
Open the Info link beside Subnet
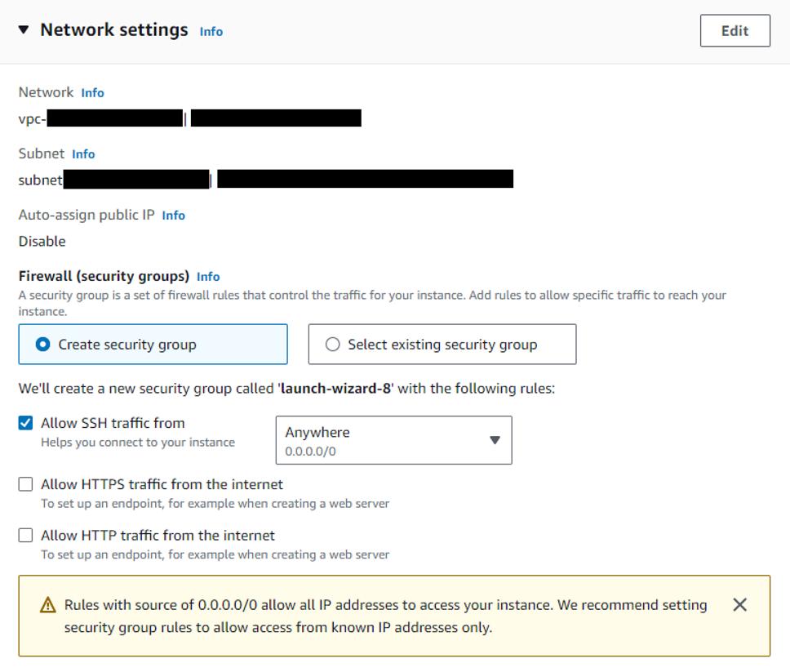83,154
